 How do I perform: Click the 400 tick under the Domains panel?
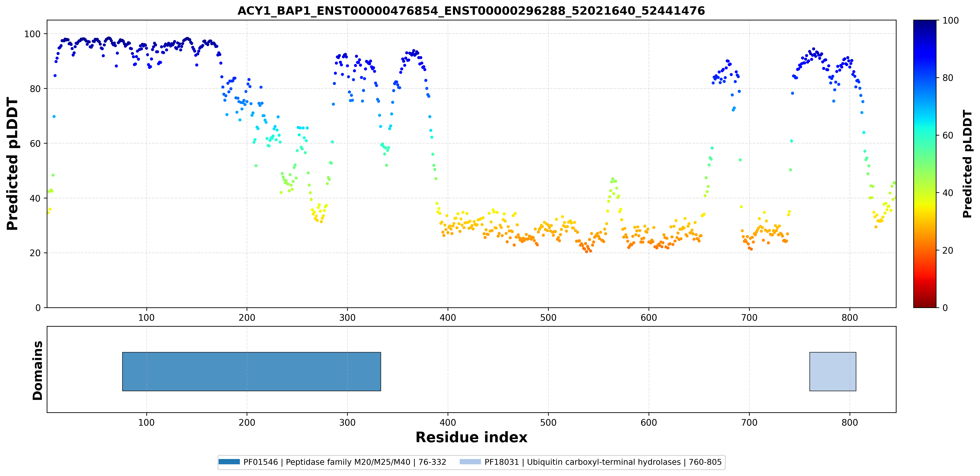(448, 422)
